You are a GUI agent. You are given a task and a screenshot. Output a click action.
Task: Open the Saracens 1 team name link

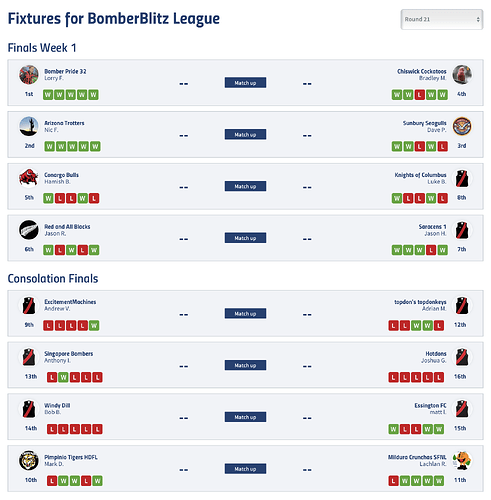pos(432,226)
